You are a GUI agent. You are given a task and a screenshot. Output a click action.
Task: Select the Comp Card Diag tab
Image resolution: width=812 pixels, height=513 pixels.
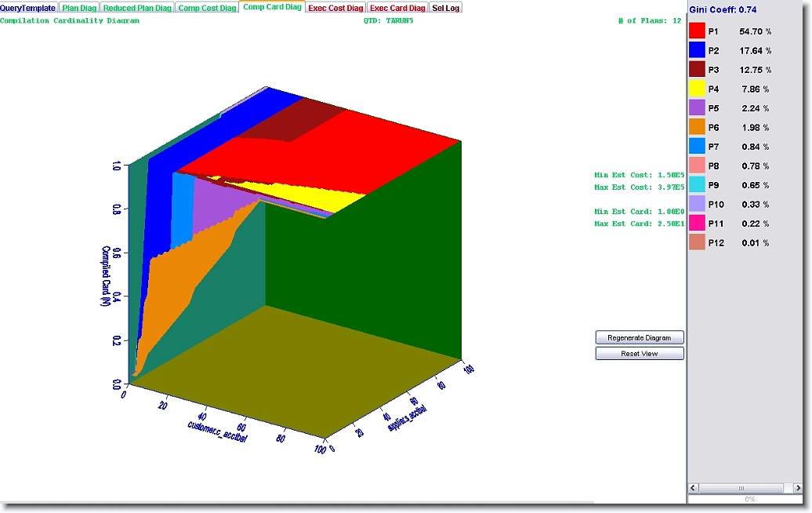click(x=272, y=7)
